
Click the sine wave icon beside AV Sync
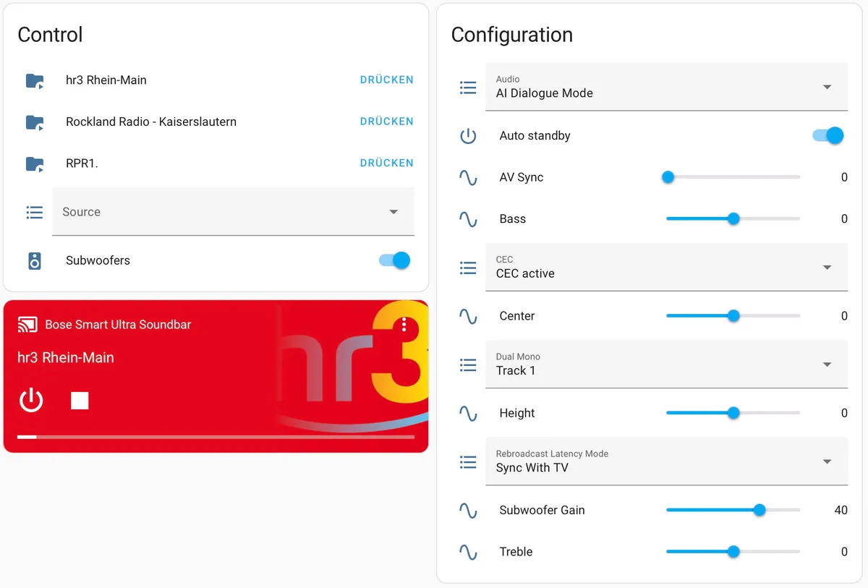[x=468, y=178]
